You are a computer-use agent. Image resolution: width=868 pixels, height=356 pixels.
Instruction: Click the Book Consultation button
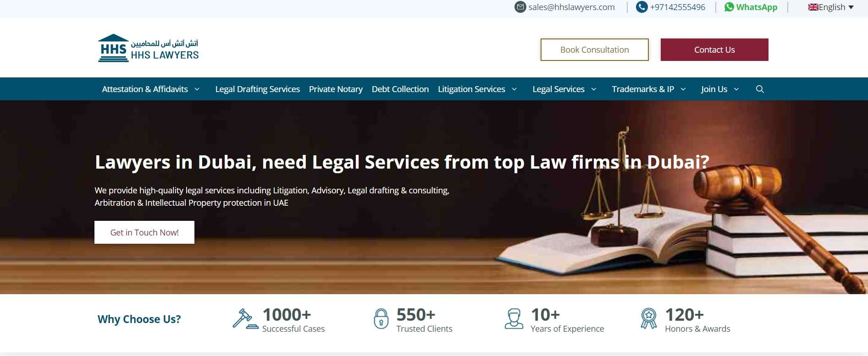tap(595, 49)
